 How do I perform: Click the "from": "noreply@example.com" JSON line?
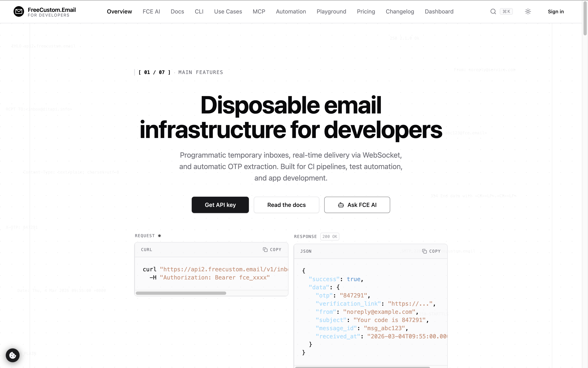(367, 312)
